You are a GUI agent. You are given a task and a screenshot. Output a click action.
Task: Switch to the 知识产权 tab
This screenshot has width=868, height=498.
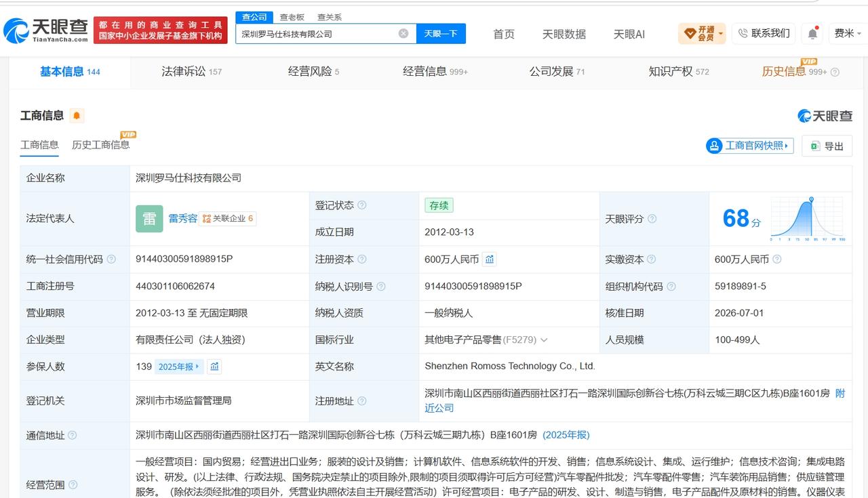pyautogui.click(x=679, y=72)
